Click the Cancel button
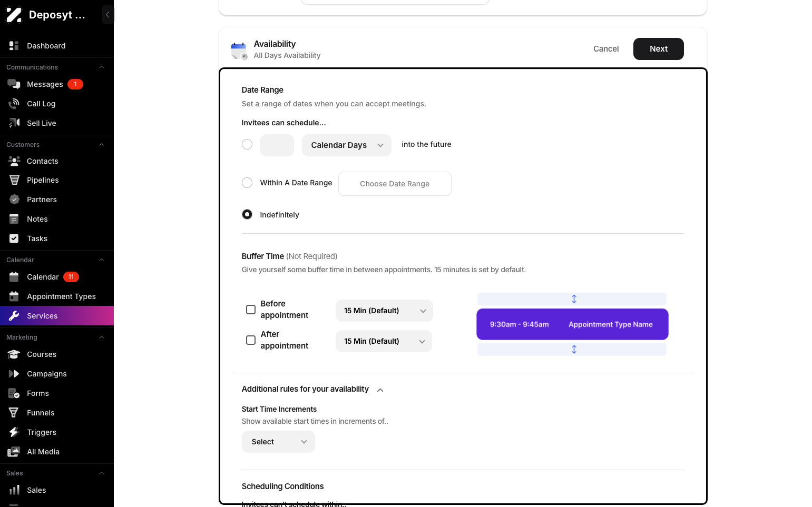 coord(606,49)
